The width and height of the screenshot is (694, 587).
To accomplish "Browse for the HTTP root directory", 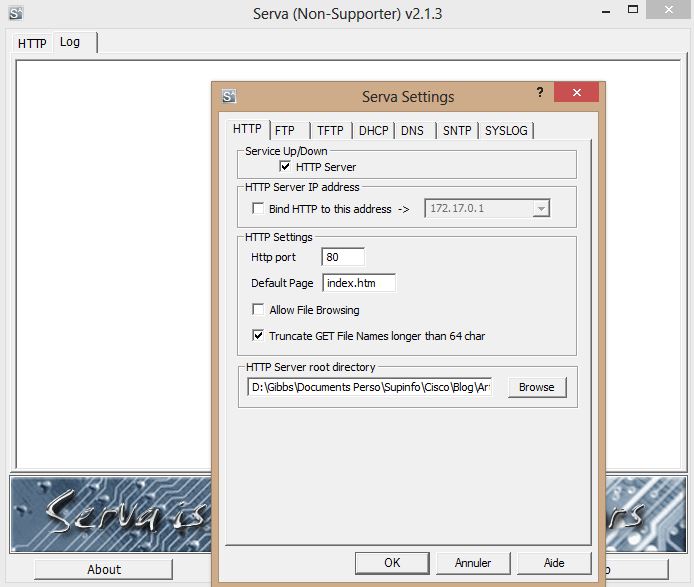I will (537, 387).
